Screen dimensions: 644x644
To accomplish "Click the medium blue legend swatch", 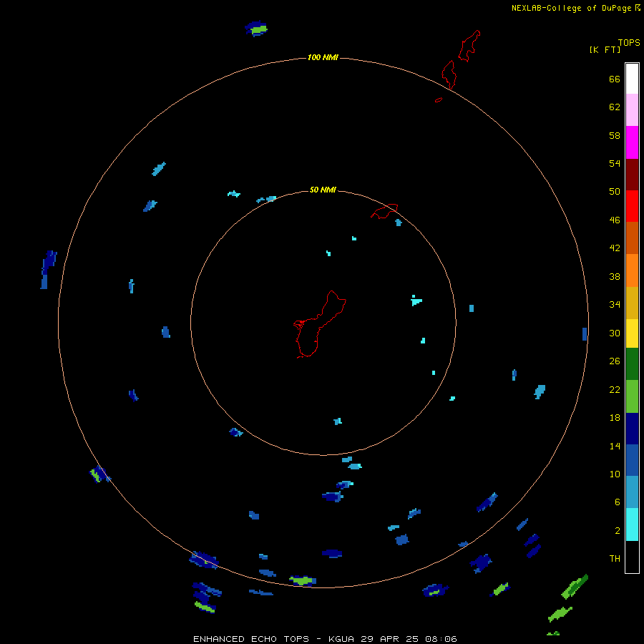I will pyautogui.click(x=632, y=460).
